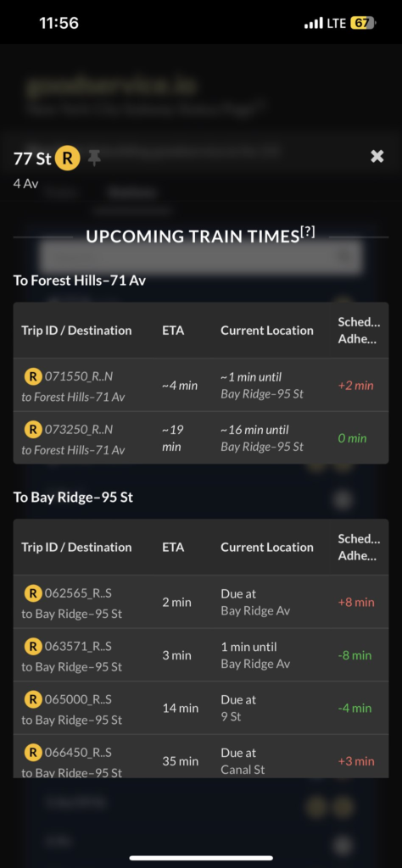This screenshot has width=402, height=868.
Task: Open trip 066450_R..S due at Canal St
Action: point(201,756)
